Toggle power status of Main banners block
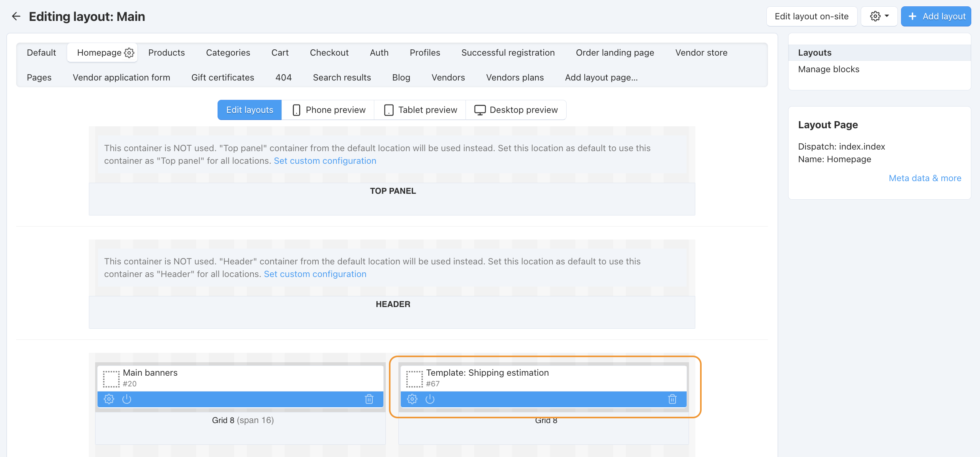 click(x=127, y=399)
